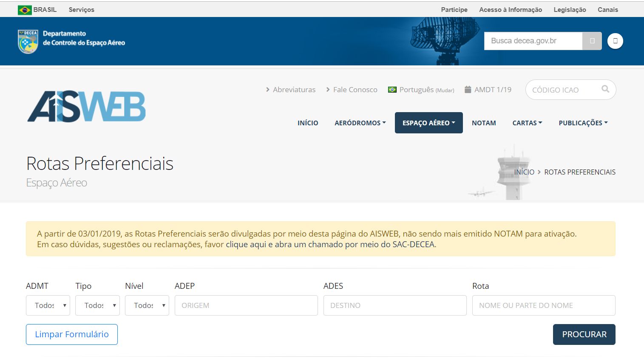
Task: Click the magnifier icon in Código ICAO field
Action: (605, 89)
